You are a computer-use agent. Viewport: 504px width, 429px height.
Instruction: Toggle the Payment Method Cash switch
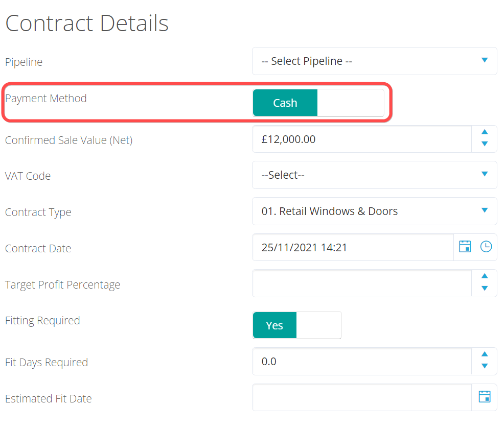pyautogui.click(x=285, y=103)
